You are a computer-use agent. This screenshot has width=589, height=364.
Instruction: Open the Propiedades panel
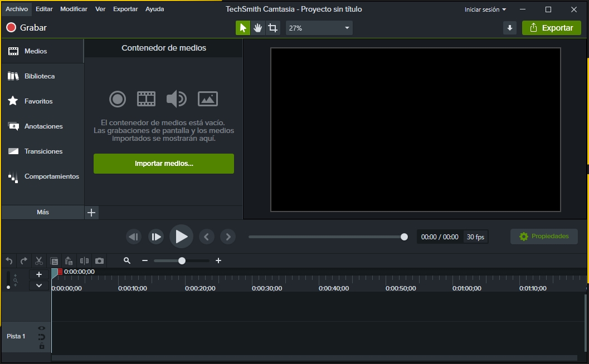544,236
